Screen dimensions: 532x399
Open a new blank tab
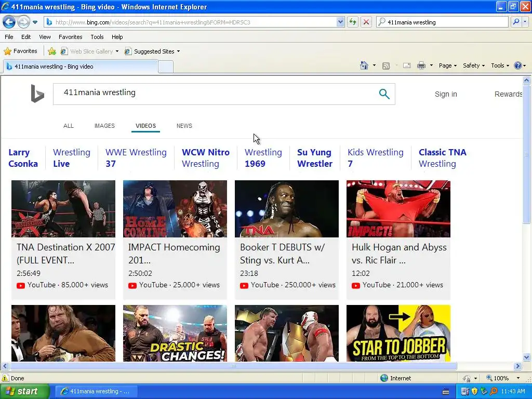[x=166, y=67]
